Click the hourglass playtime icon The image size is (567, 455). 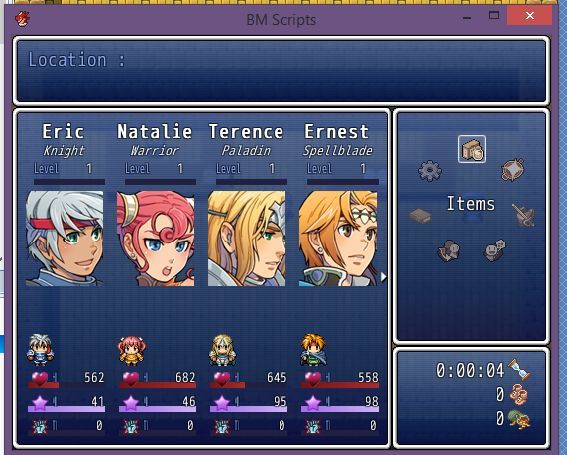click(x=519, y=369)
